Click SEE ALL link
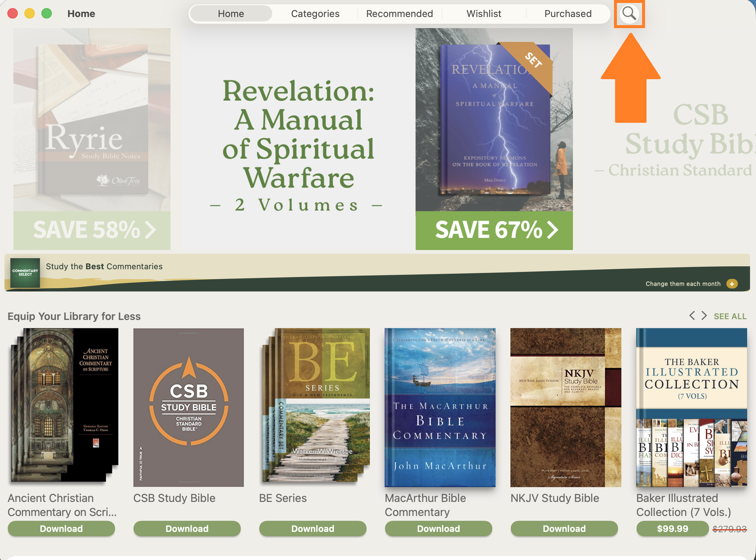The image size is (756, 560). (x=730, y=316)
